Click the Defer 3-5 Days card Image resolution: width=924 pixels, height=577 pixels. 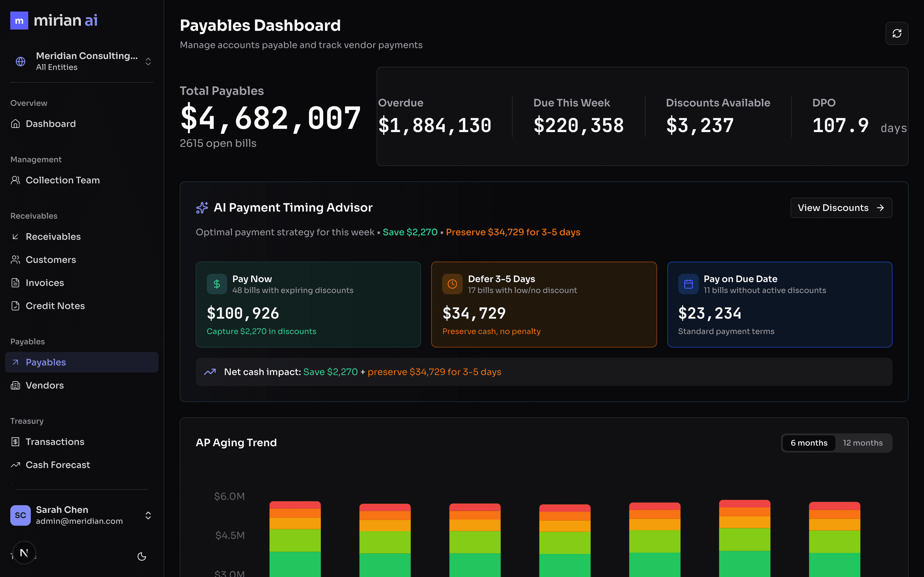(544, 304)
